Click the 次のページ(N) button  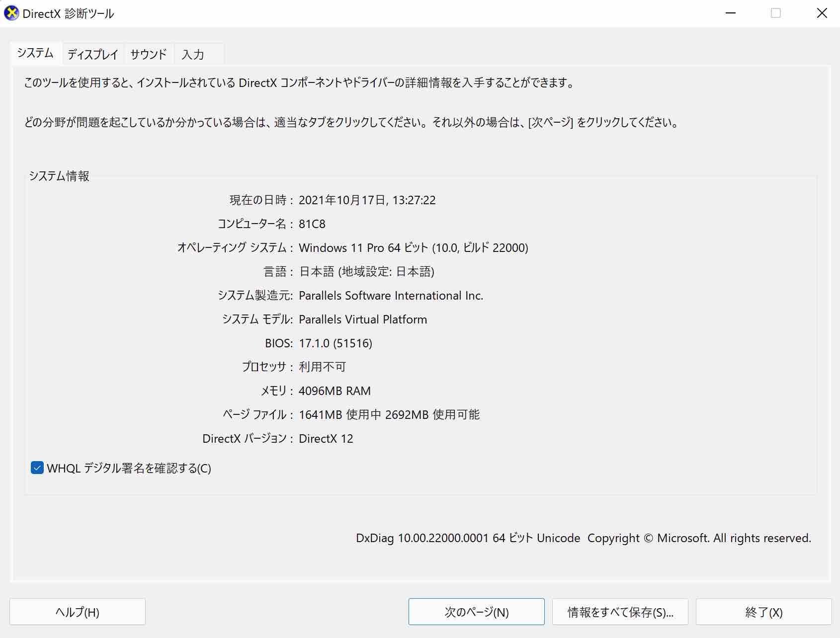coord(476,612)
